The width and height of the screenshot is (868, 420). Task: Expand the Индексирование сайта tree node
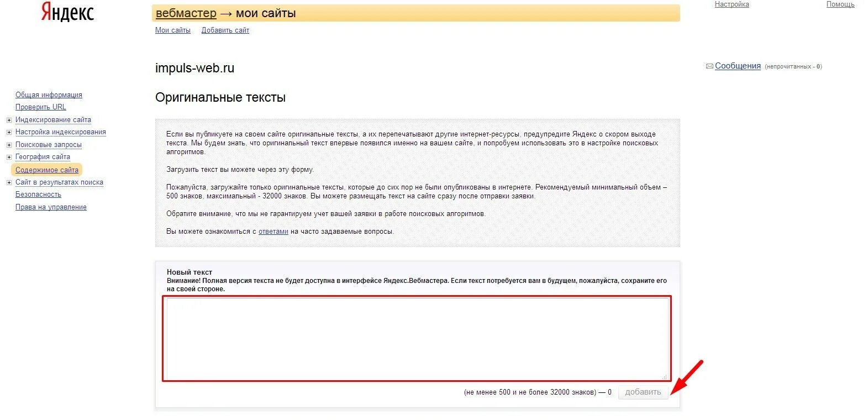[9, 120]
